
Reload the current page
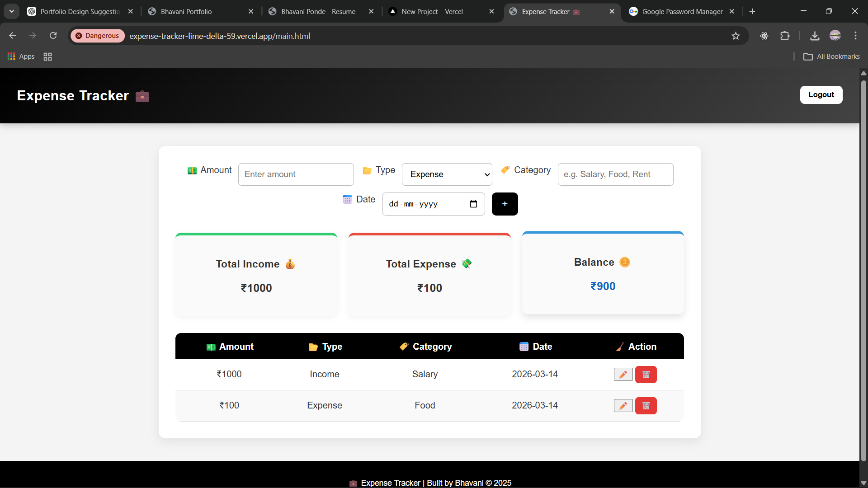53,36
